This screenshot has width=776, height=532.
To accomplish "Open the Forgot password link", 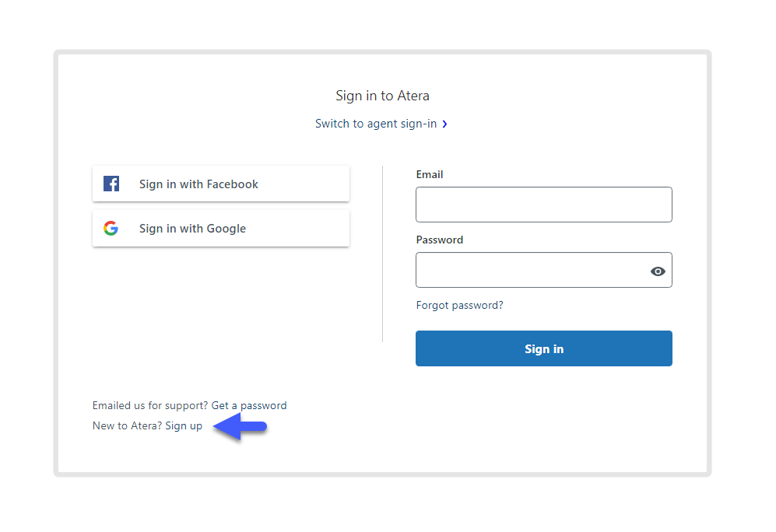I will pyautogui.click(x=459, y=305).
